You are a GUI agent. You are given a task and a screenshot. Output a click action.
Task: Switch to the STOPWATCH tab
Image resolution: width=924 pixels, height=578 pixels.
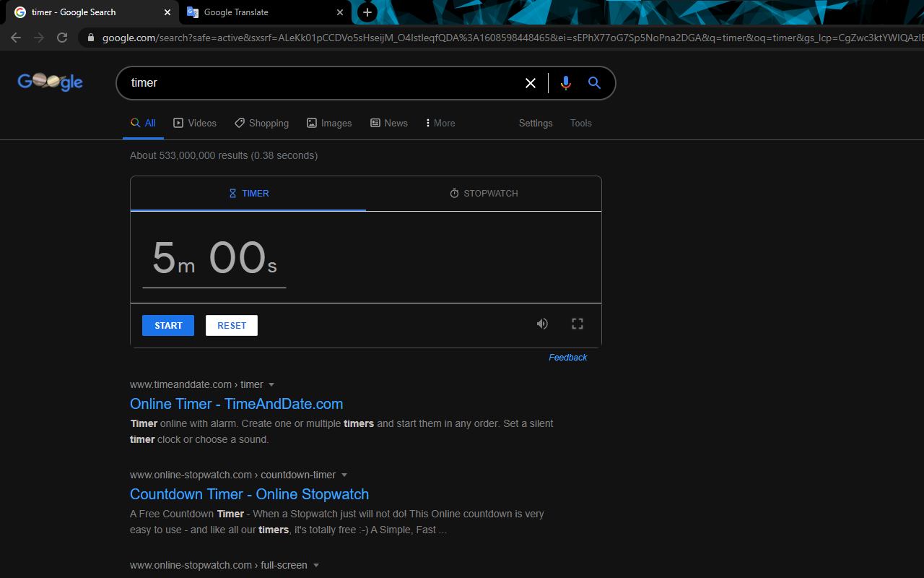point(483,193)
